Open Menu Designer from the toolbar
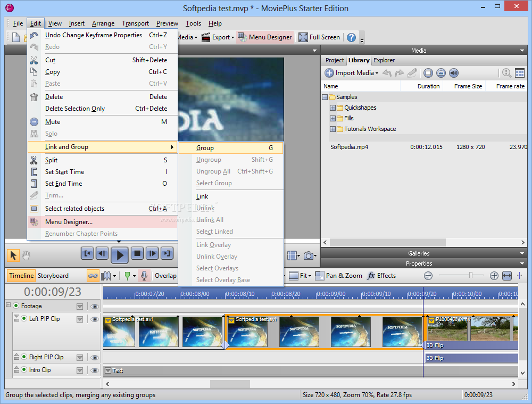The height and width of the screenshot is (404, 532). tap(265, 37)
